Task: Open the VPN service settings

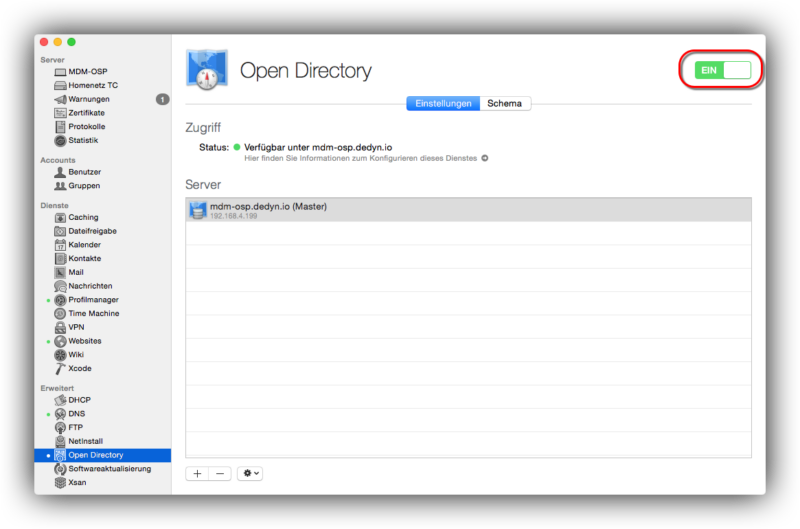Action: point(76,327)
